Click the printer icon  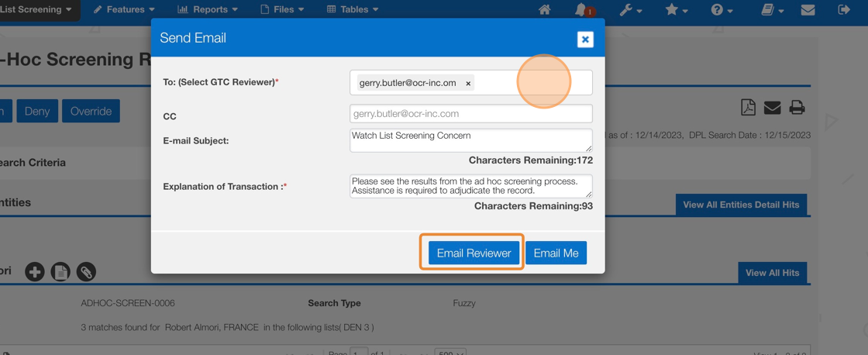797,108
